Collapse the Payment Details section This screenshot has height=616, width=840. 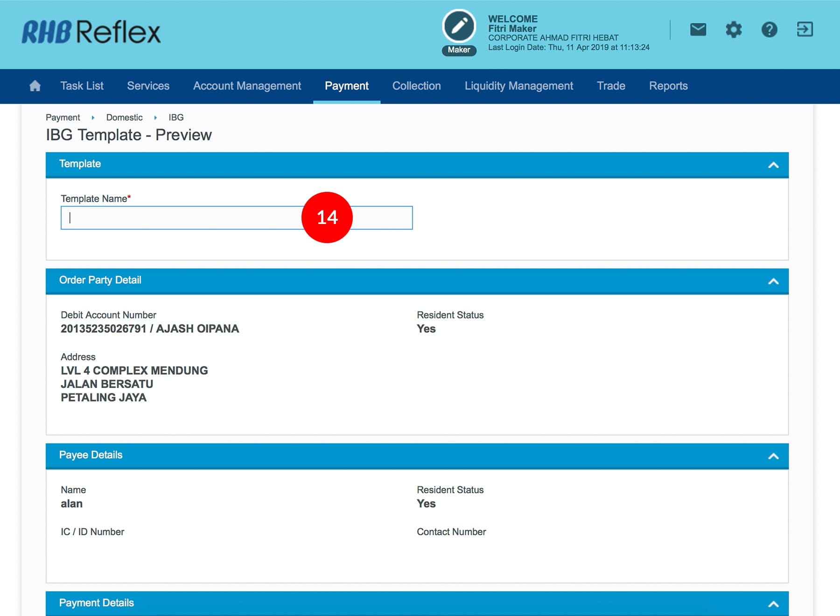pos(773,604)
